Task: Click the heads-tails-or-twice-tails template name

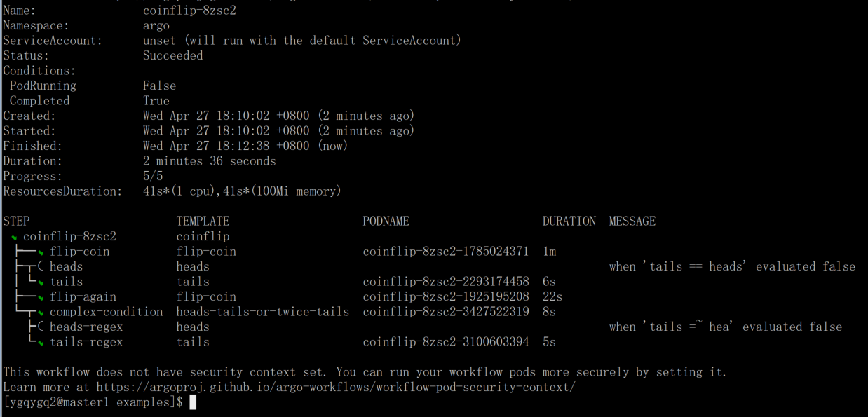Action: click(263, 312)
